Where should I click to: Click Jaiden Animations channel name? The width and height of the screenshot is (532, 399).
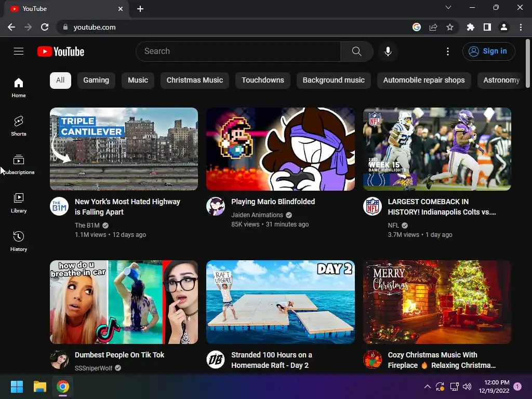click(x=257, y=215)
